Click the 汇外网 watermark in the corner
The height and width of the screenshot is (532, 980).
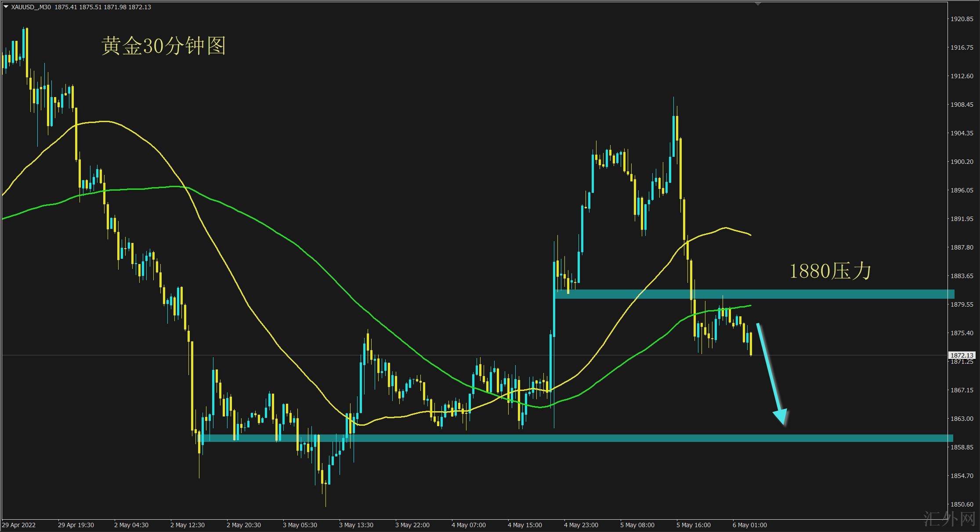948,520
